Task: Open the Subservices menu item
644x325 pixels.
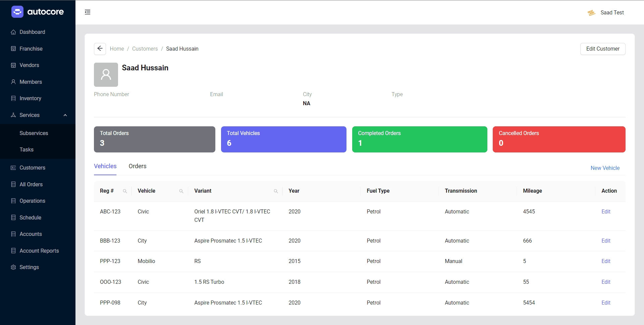Action: tap(34, 133)
